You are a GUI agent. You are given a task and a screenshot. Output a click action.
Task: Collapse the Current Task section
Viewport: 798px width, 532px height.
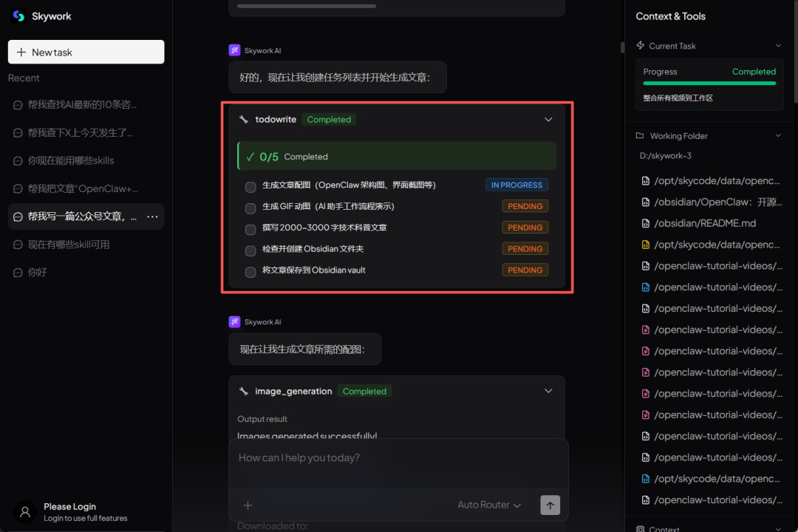(x=778, y=46)
